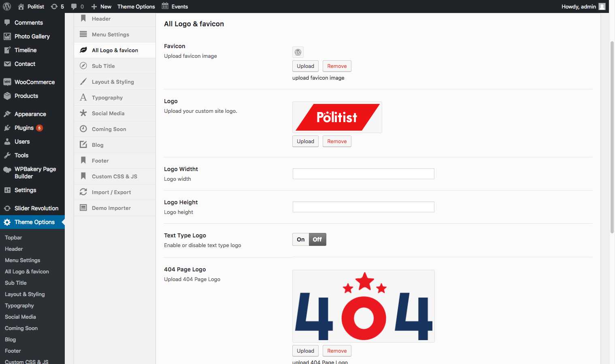This screenshot has width=615, height=364.
Task: Click the WPBakery Page Builder icon
Action: [x=7, y=170]
